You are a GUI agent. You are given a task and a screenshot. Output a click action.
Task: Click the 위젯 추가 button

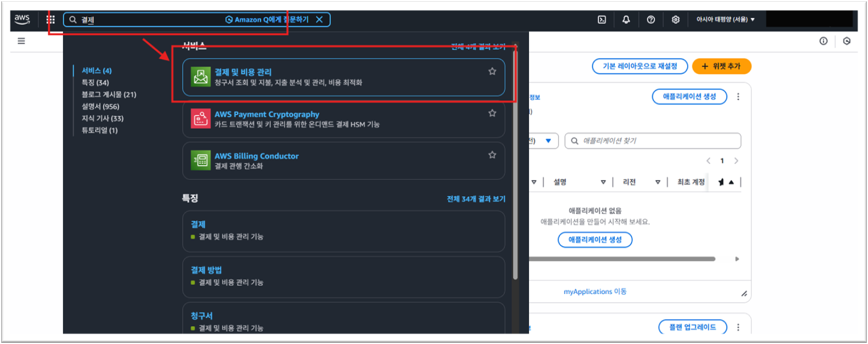721,66
